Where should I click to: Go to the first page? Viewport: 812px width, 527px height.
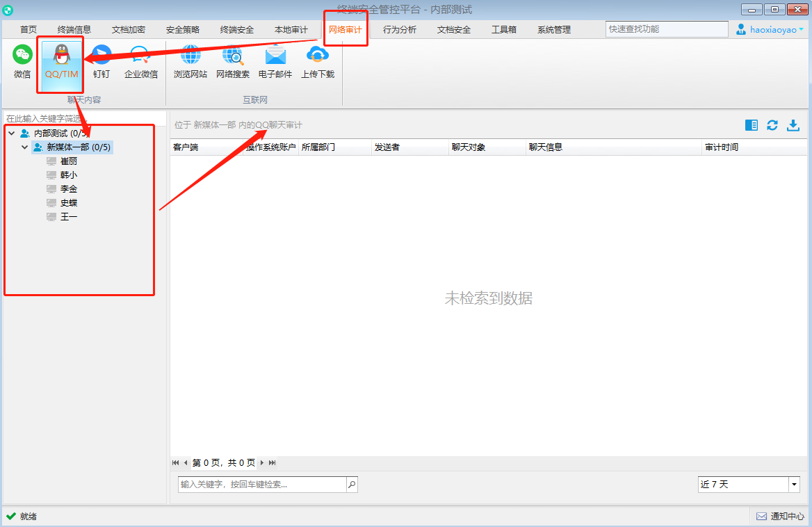point(176,463)
